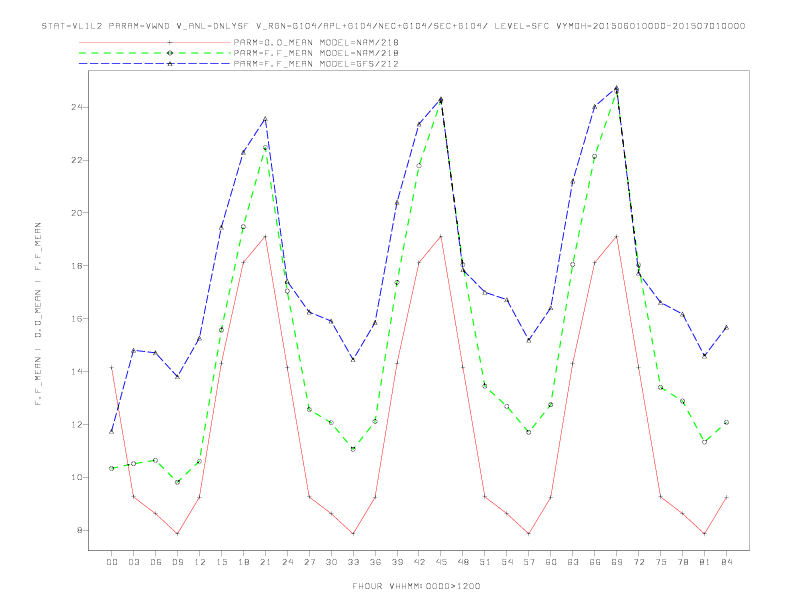Click y-axis tick label 12
Screen dimensions: 792x612
(77, 424)
